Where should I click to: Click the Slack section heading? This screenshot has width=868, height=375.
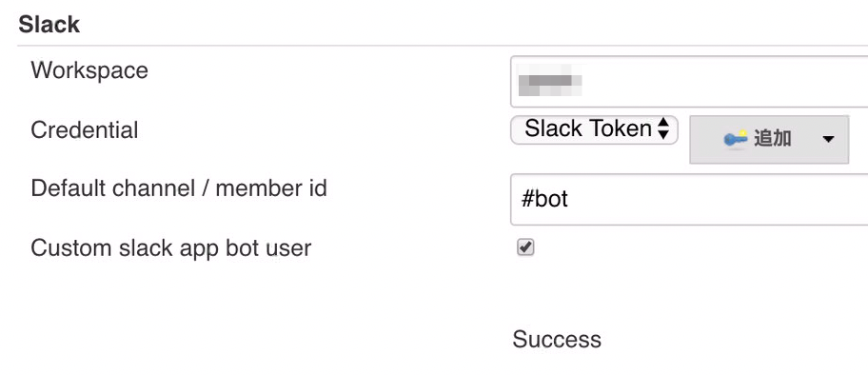pos(49,25)
